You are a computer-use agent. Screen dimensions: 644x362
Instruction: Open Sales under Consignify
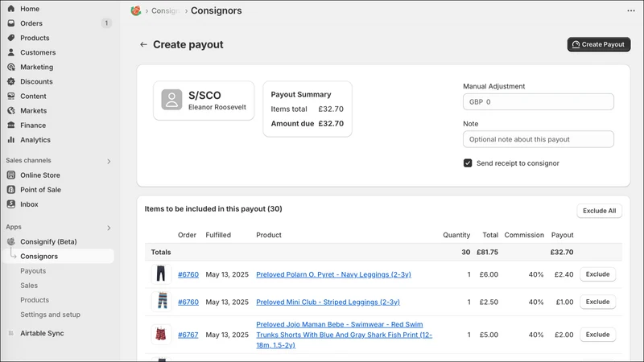pyautogui.click(x=29, y=286)
